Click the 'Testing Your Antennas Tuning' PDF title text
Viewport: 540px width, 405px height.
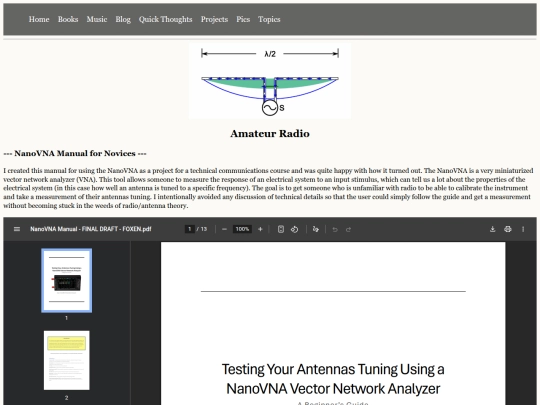point(333,379)
